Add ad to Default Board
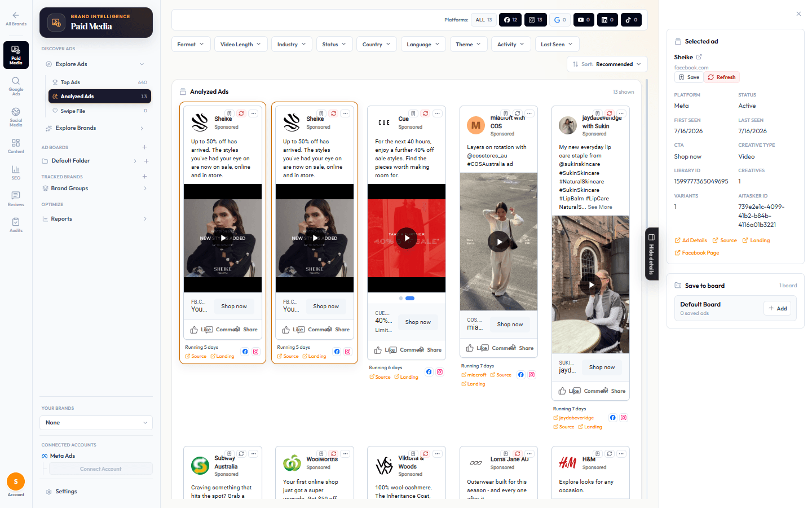Viewport: 812px width, 508px height. [x=778, y=308]
